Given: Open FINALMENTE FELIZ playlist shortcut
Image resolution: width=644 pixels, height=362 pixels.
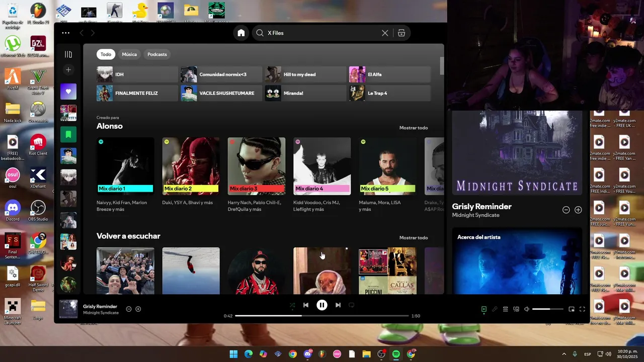Looking at the screenshot, I should pos(137,93).
